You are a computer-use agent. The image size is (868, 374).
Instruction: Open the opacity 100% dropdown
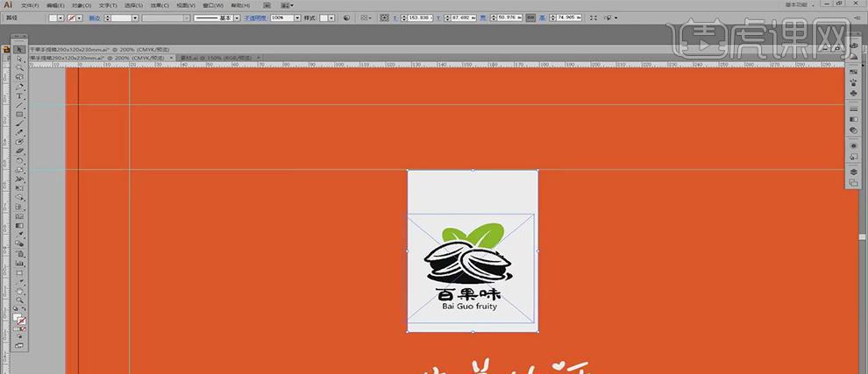(297, 18)
